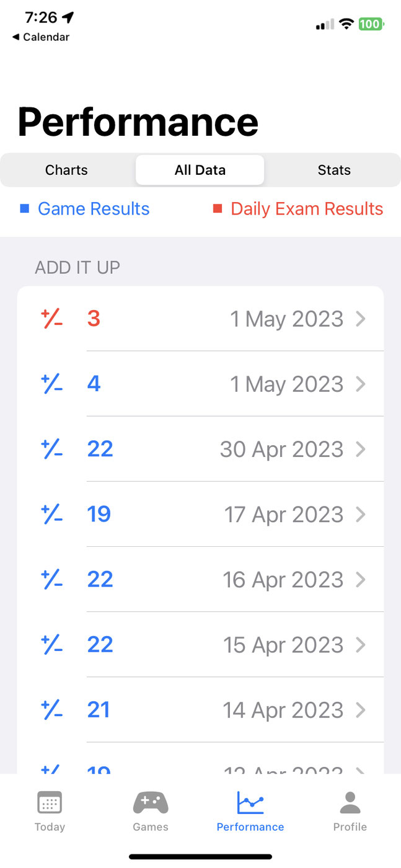The width and height of the screenshot is (401, 868).
Task: Tap the red plus/minus icon for score 3
Action: pos(52,319)
